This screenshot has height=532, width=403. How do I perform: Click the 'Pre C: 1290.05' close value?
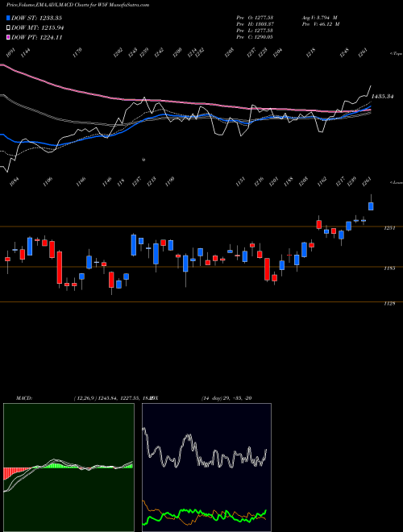coord(255,37)
